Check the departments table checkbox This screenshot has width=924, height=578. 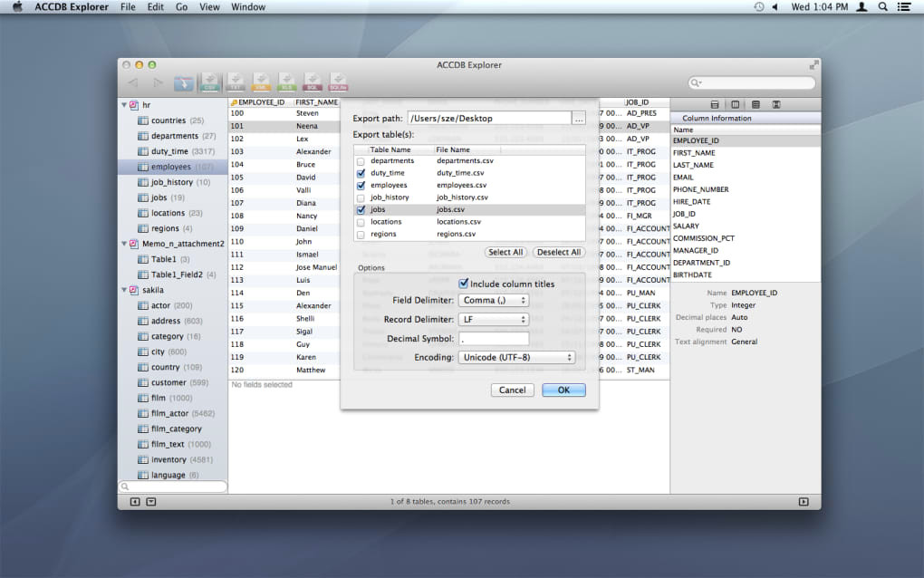(361, 161)
